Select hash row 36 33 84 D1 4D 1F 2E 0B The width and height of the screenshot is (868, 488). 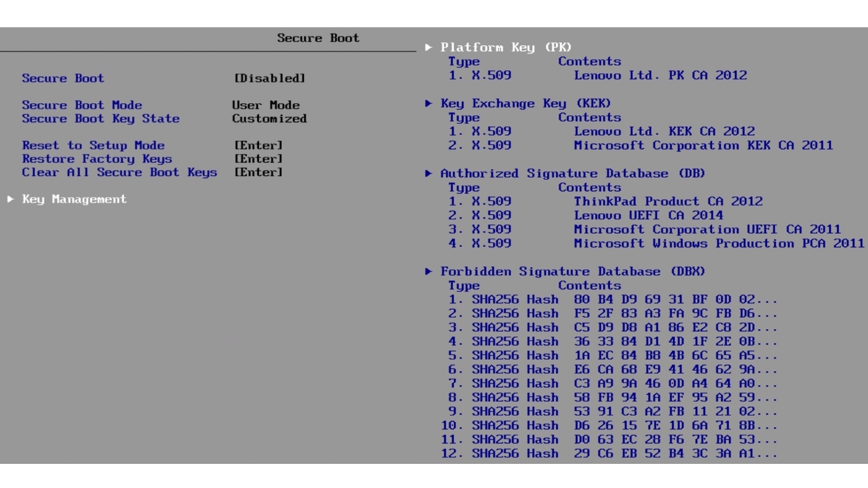pyautogui.click(x=613, y=342)
